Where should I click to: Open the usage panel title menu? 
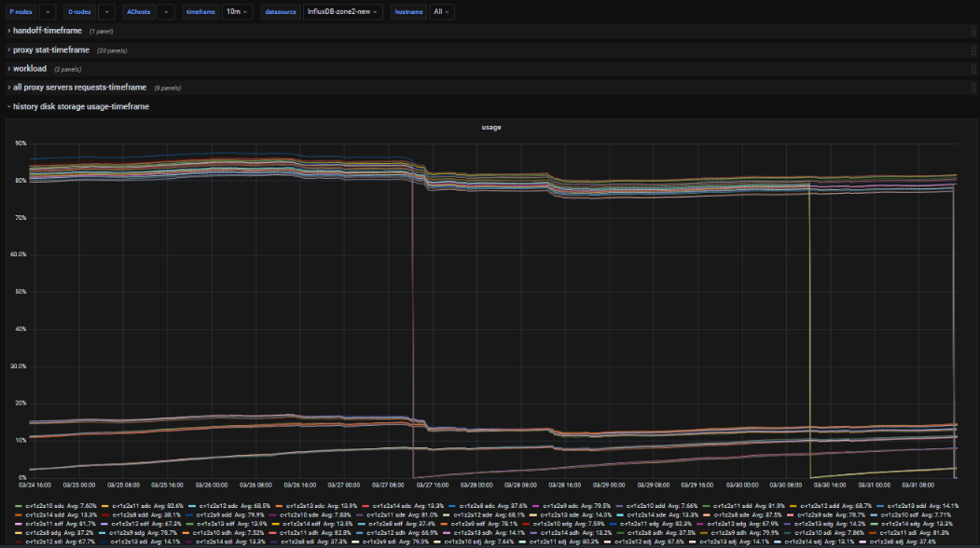[x=490, y=126]
